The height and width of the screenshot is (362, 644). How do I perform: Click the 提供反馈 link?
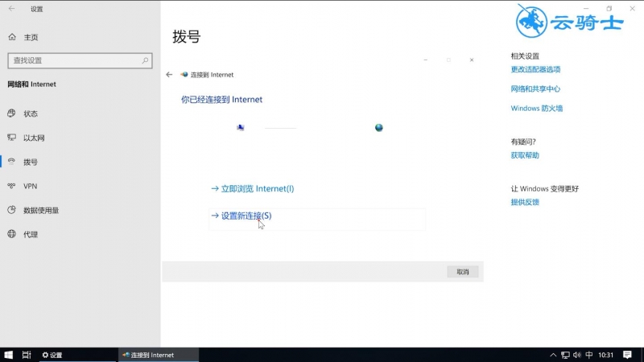(525, 202)
